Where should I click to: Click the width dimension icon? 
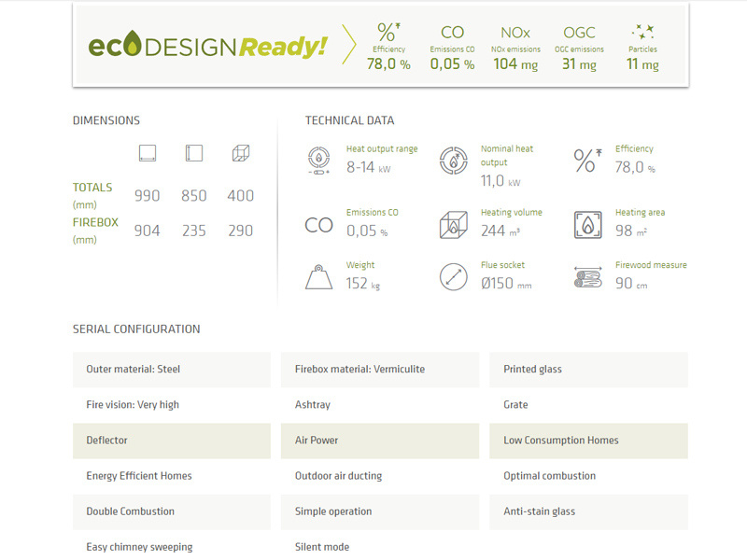pos(148,153)
